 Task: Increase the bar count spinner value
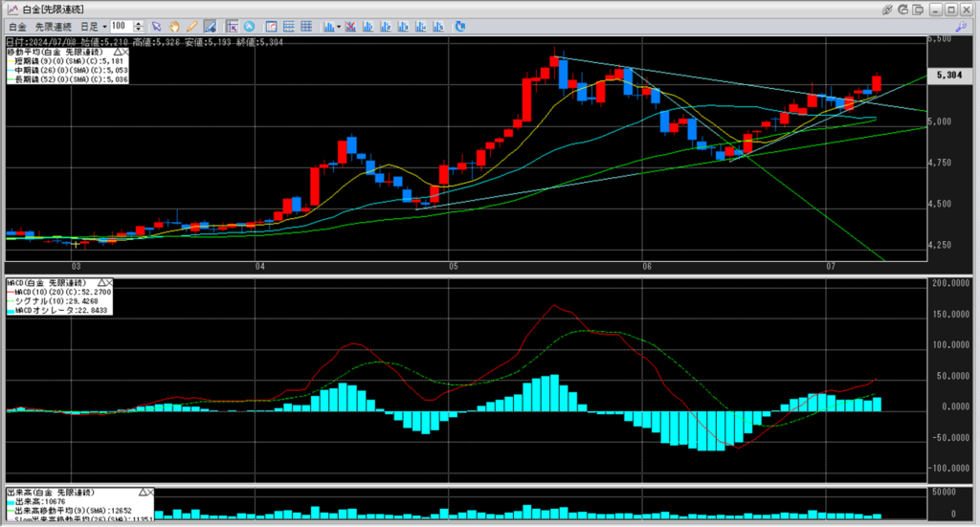click(x=140, y=23)
